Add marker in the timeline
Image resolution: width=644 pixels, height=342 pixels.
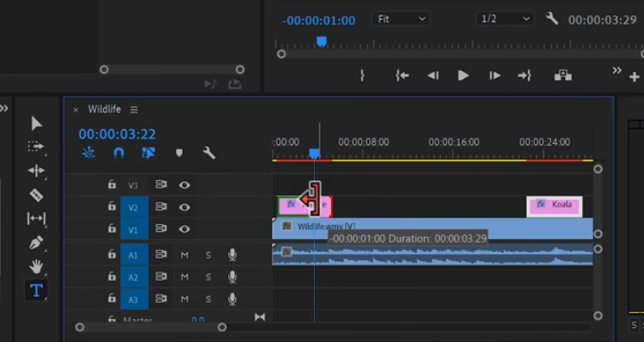[x=179, y=154]
